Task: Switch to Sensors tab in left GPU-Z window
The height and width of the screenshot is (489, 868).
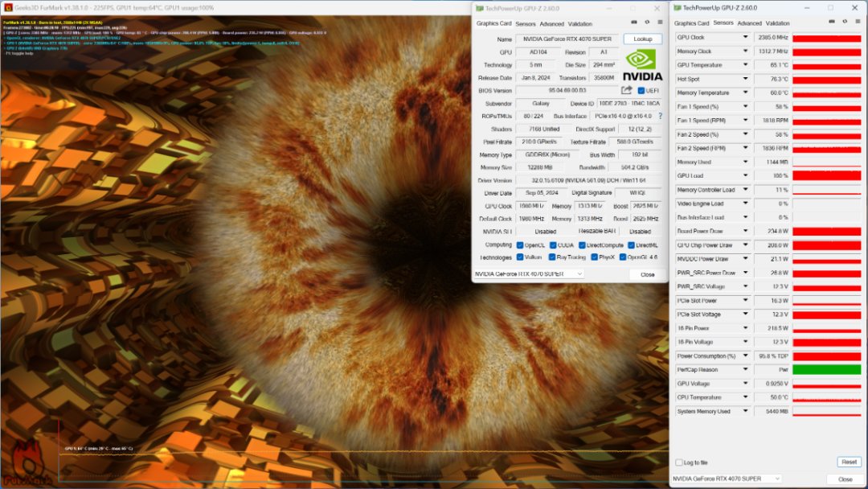Action: tap(526, 24)
